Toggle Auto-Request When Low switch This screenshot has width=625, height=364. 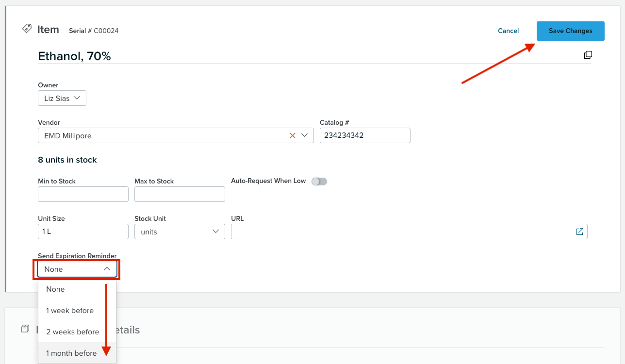coord(319,181)
